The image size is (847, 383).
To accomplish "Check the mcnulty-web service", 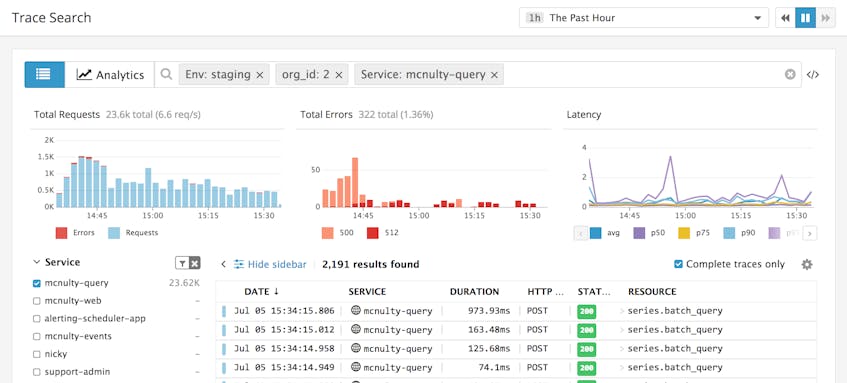I will (x=37, y=301).
